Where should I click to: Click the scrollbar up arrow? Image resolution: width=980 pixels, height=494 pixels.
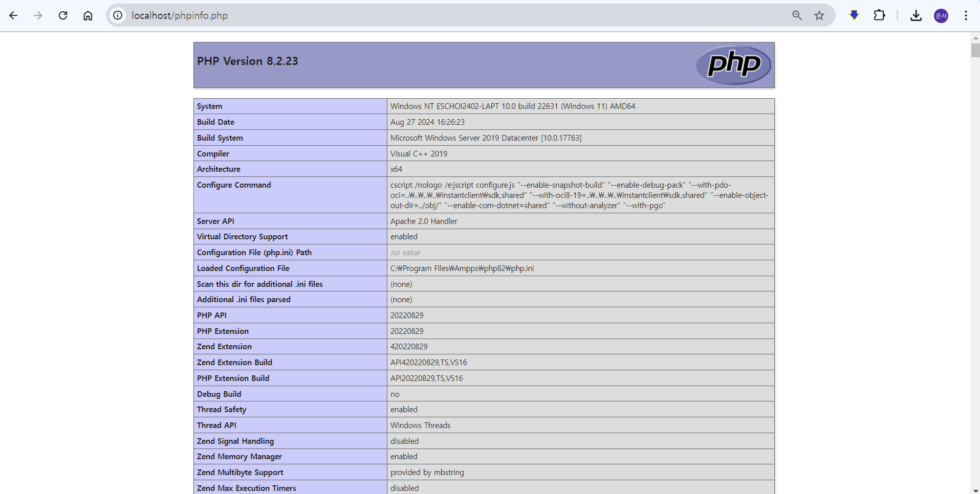(975, 38)
